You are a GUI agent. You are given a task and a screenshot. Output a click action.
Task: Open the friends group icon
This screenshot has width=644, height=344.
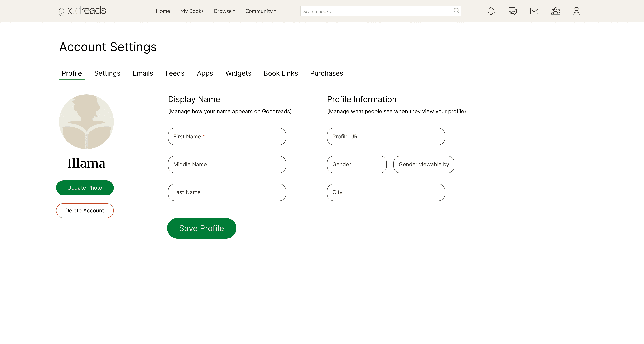[555, 11]
